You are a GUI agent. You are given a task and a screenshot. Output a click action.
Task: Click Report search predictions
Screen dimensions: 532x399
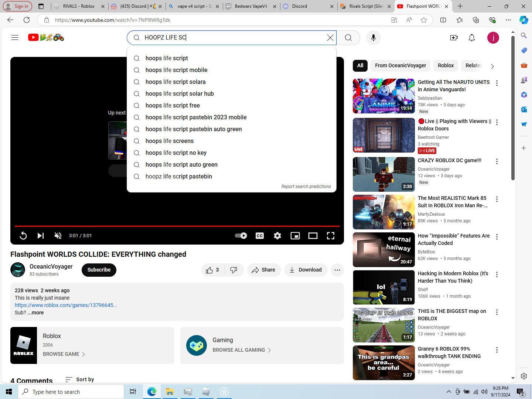tap(306, 187)
